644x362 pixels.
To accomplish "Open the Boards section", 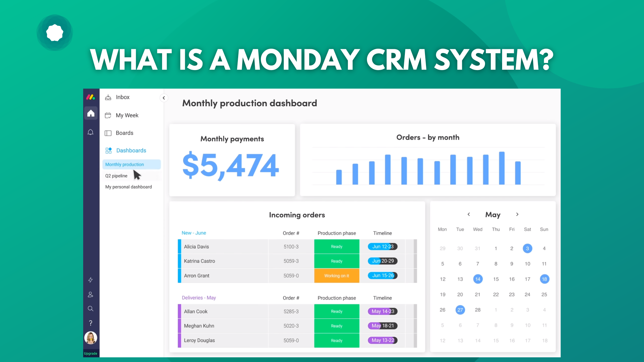I will click(124, 133).
